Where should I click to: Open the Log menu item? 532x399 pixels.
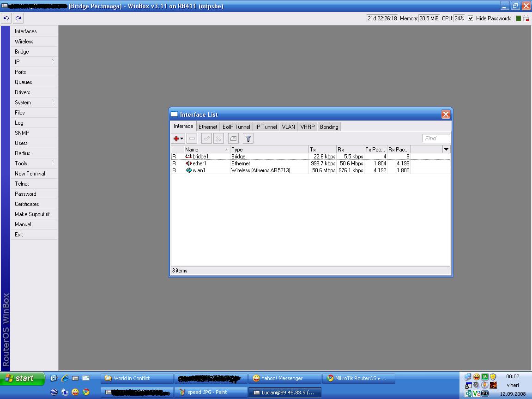[x=34, y=123]
